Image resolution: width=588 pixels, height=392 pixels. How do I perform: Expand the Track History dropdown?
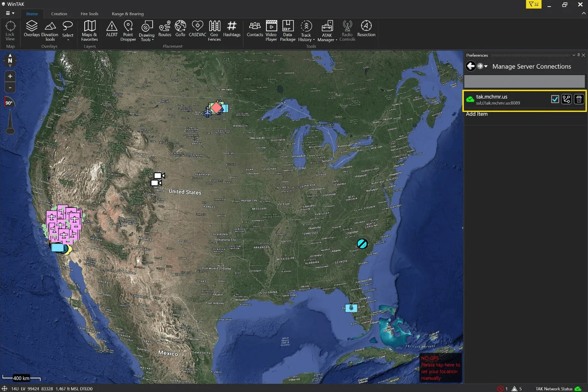(314, 40)
